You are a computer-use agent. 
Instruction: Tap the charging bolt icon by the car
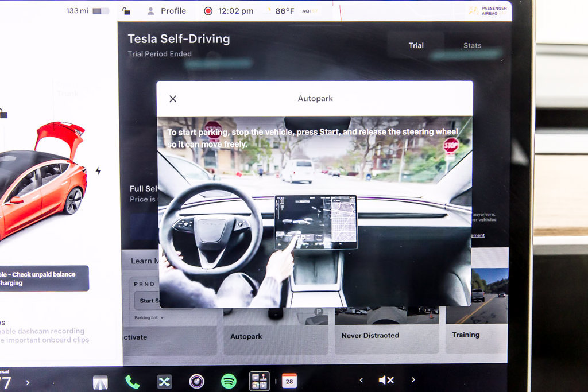pyautogui.click(x=98, y=171)
